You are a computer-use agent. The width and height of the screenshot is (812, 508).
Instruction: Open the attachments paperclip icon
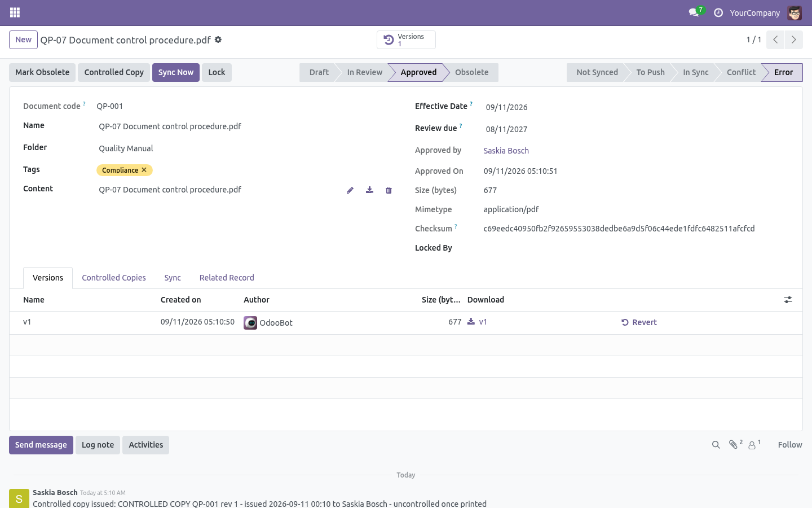735,445
